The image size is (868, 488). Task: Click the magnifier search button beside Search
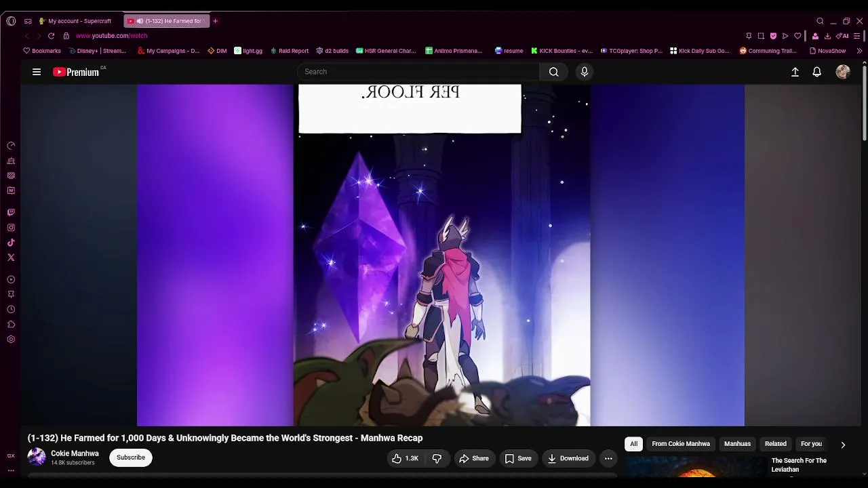tap(554, 72)
